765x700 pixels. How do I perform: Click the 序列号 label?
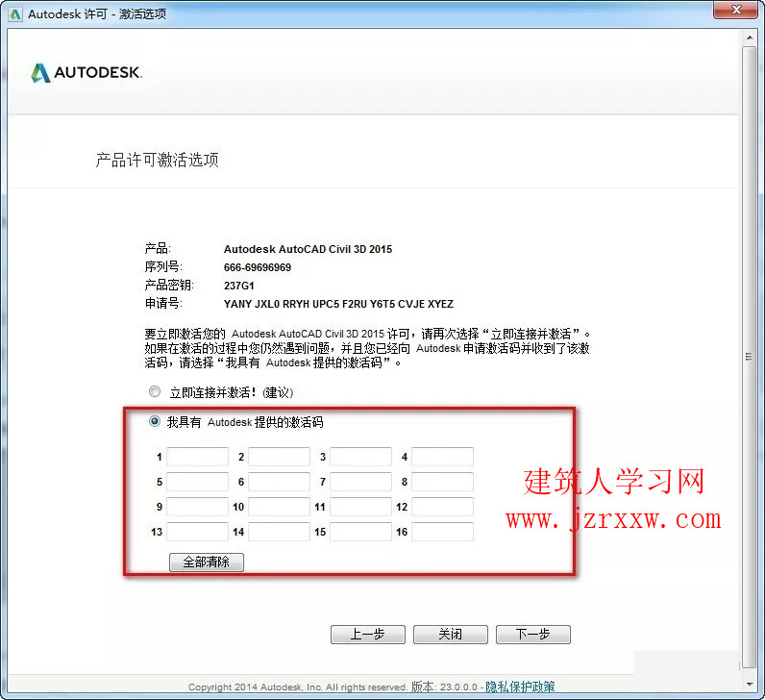[163, 267]
